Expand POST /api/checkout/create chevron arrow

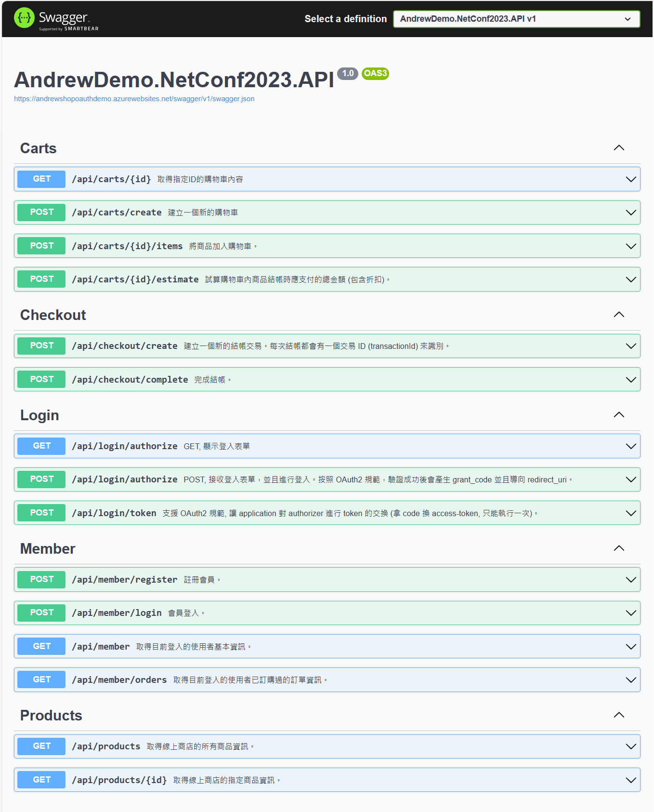tap(630, 346)
